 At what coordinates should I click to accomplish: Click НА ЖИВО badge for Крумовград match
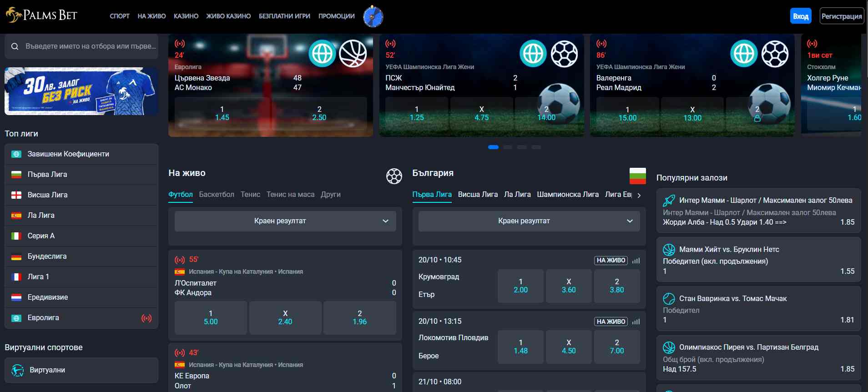(611, 261)
